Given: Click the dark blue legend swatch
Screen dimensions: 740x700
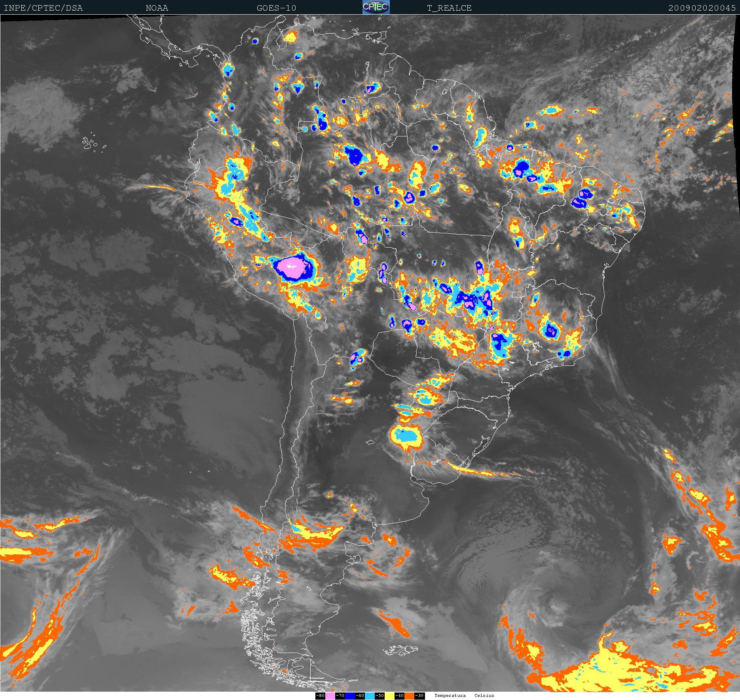Looking at the screenshot, I should [350, 696].
